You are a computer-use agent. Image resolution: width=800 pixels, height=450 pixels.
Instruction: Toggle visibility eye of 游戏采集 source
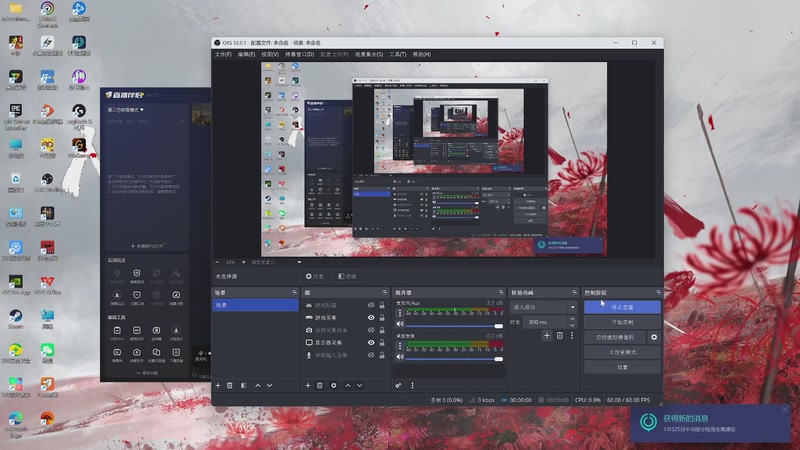(371, 317)
